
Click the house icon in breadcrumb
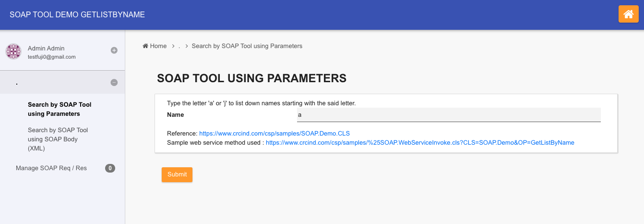(x=145, y=46)
